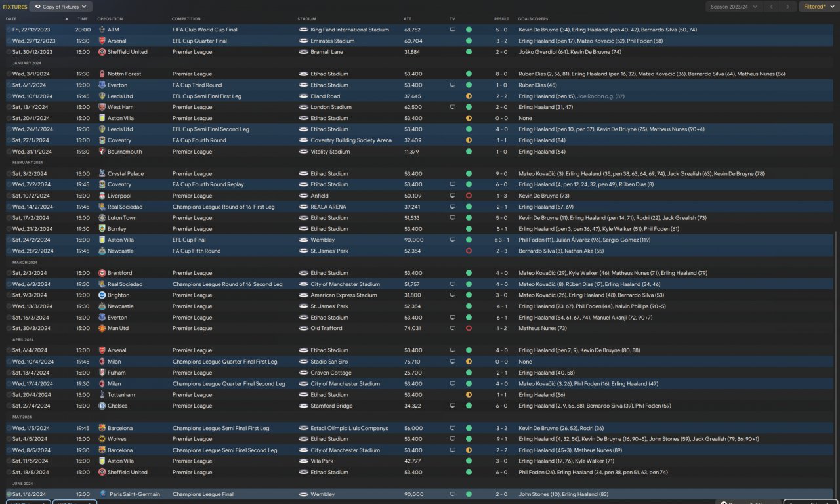The height and width of the screenshot is (504, 840).
Task: Sort by the Stadium column header
Action: pyautogui.click(x=306, y=19)
